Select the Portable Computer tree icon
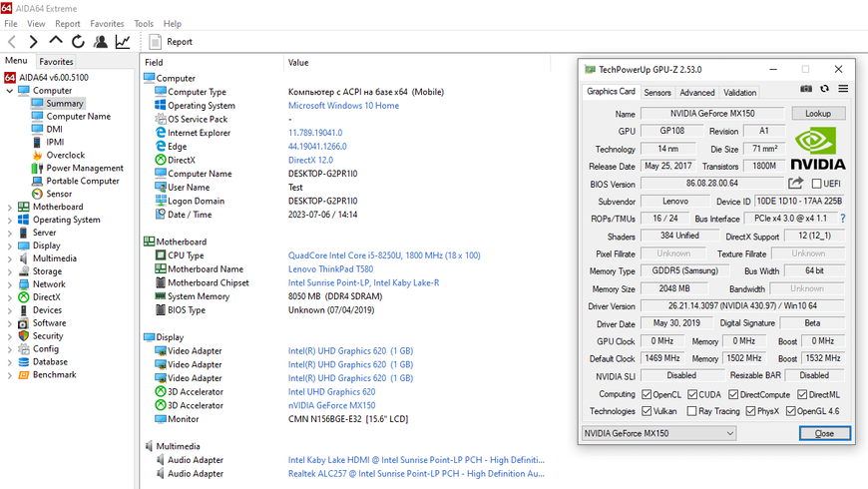Screen dimensions: 868x489 (x=37, y=181)
